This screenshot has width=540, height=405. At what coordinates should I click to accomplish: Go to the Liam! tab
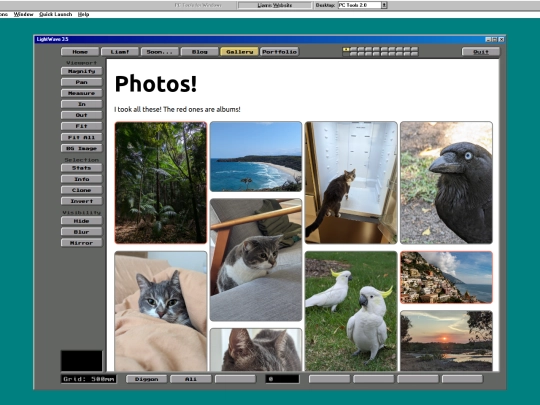click(x=120, y=52)
